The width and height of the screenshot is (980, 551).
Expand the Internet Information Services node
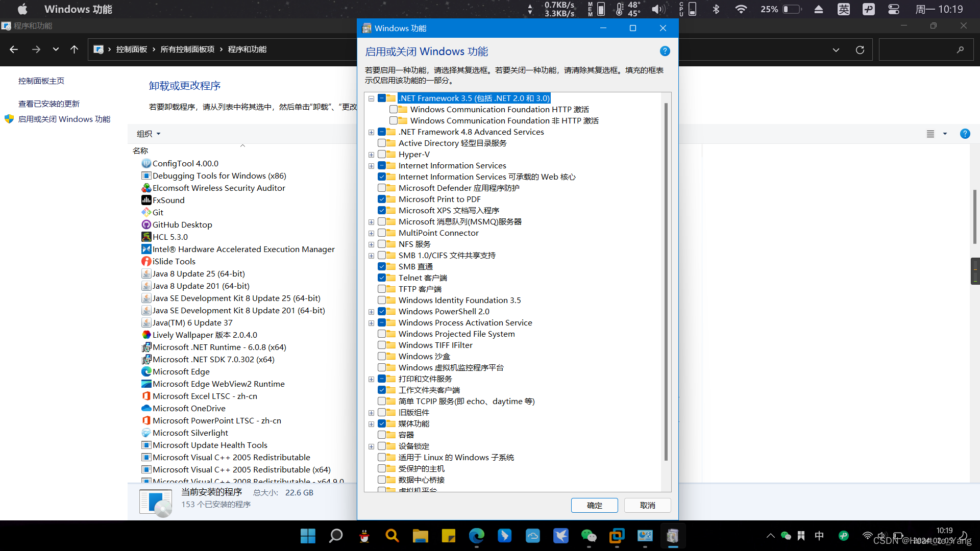pyautogui.click(x=371, y=166)
